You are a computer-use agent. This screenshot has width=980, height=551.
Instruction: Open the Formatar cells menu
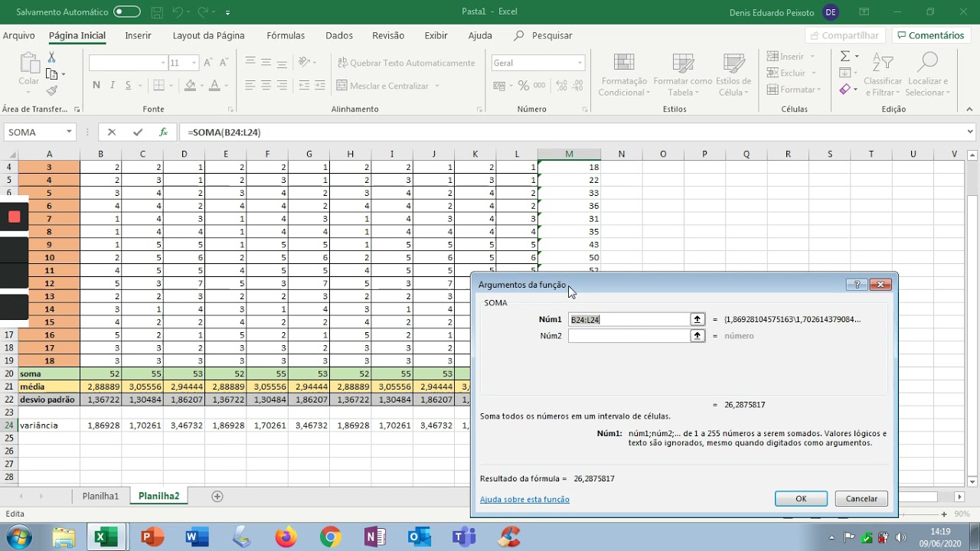pyautogui.click(x=793, y=90)
